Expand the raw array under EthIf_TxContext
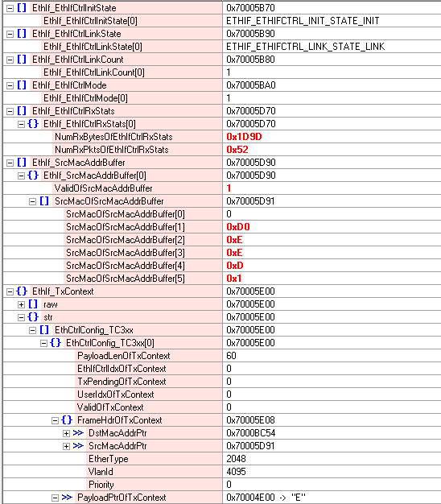Screen dimensions: 441x504 coord(22,304)
